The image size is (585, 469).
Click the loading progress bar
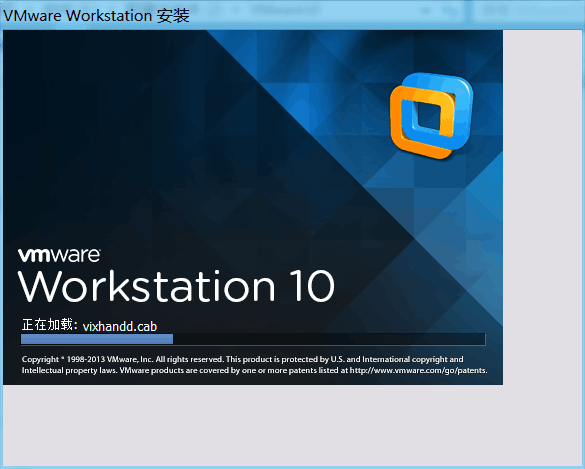[x=253, y=339]
